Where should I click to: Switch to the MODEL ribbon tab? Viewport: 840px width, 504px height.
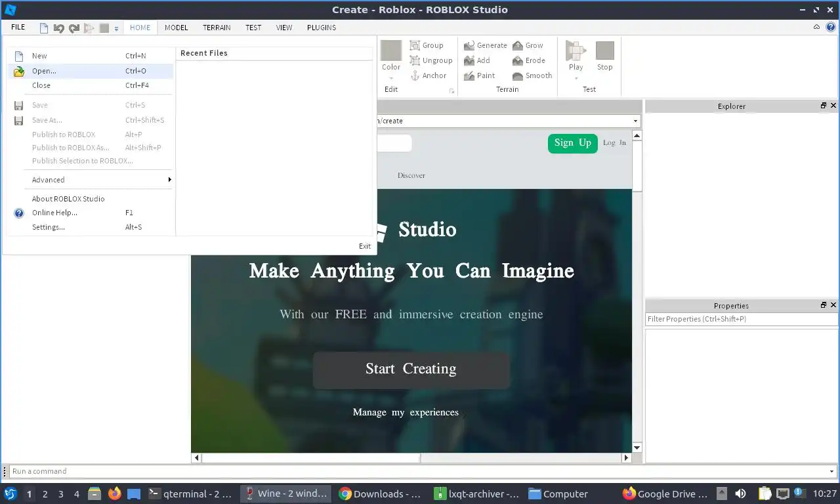coord(176,28)
